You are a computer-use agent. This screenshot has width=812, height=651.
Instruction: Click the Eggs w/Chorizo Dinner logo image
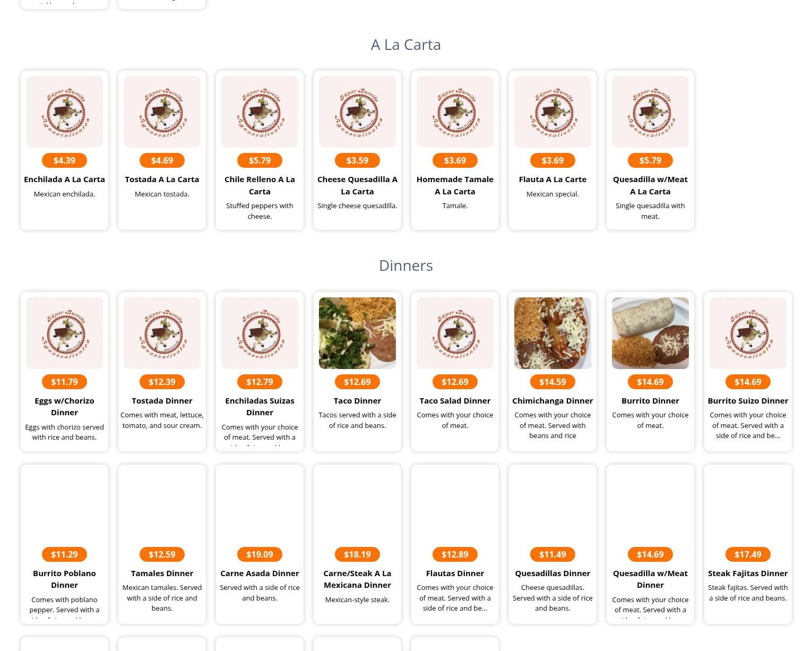coord(64,333)
